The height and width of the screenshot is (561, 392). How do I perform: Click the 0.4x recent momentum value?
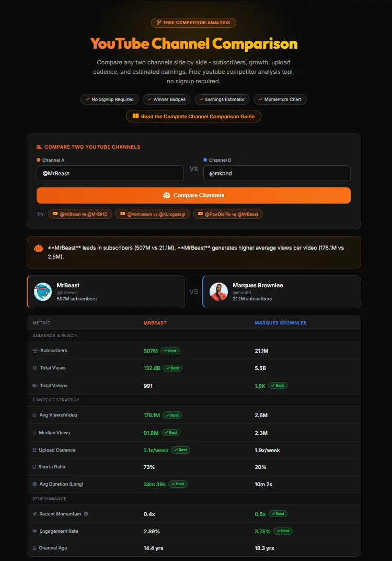pos(149,514)
